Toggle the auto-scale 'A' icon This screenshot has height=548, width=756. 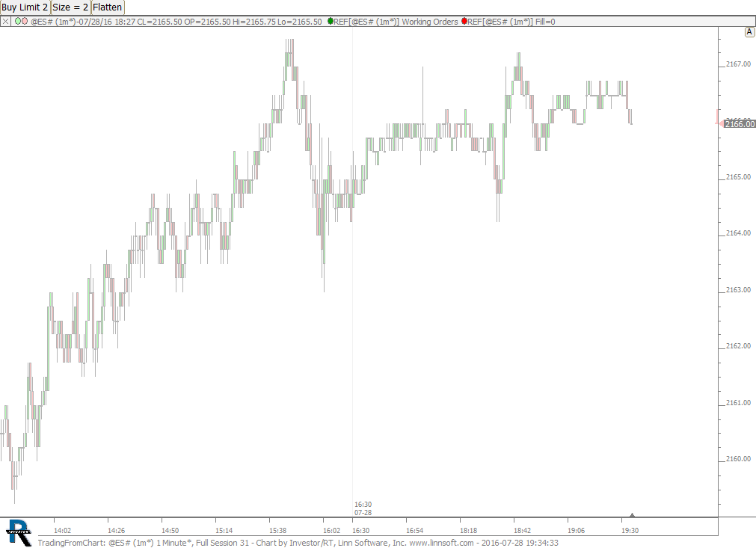click(x=749, y=32)
